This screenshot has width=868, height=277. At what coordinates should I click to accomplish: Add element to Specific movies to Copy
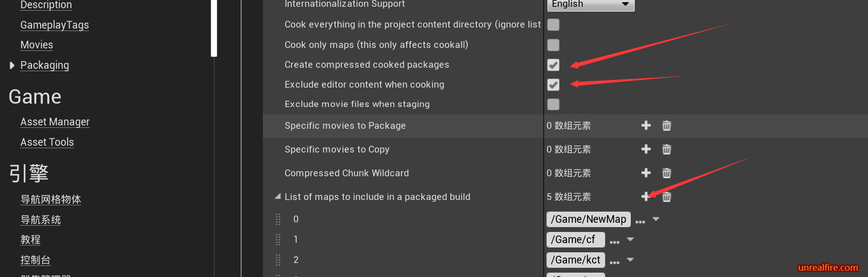coord(646,149)
